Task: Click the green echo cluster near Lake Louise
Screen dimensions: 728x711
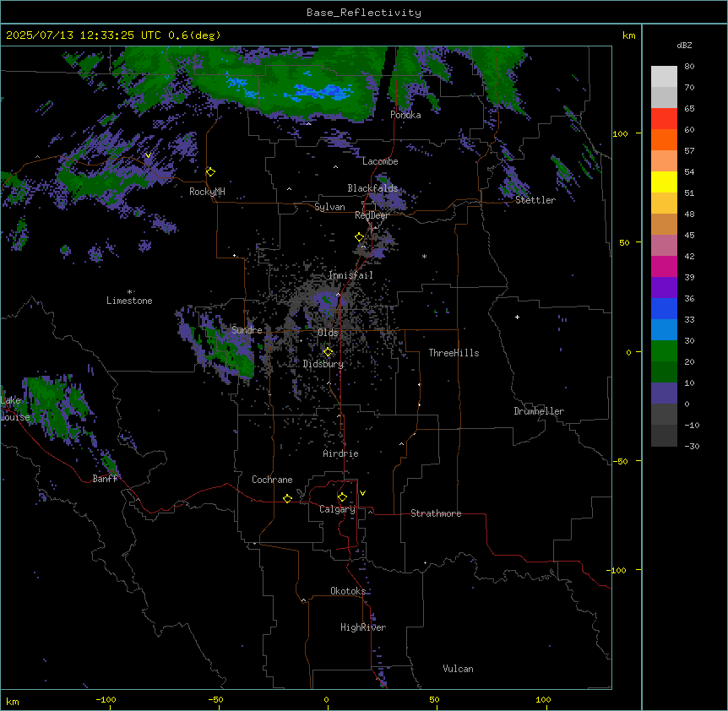Action: [x=56, y=409]
